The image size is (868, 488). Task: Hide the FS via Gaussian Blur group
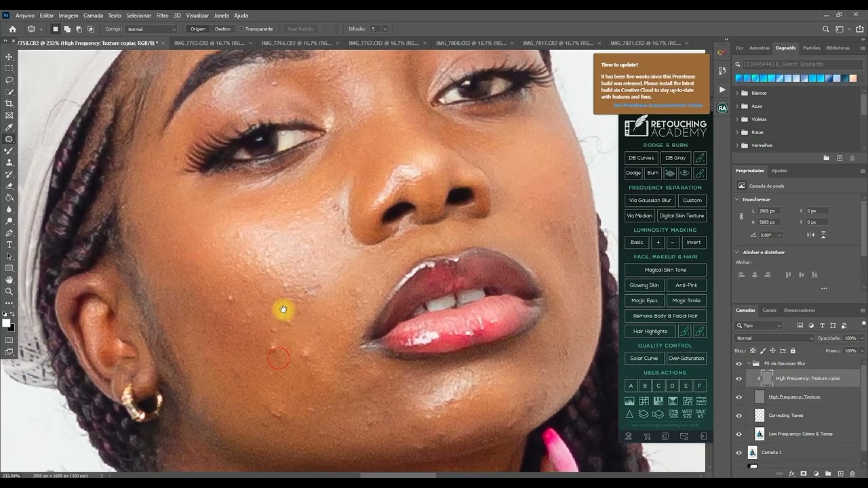(738, 363)
